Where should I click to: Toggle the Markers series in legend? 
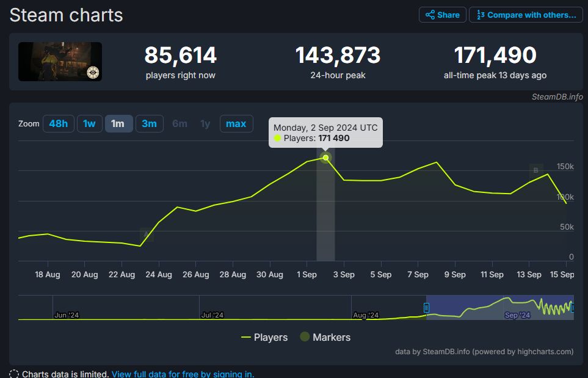pos(325,337)
